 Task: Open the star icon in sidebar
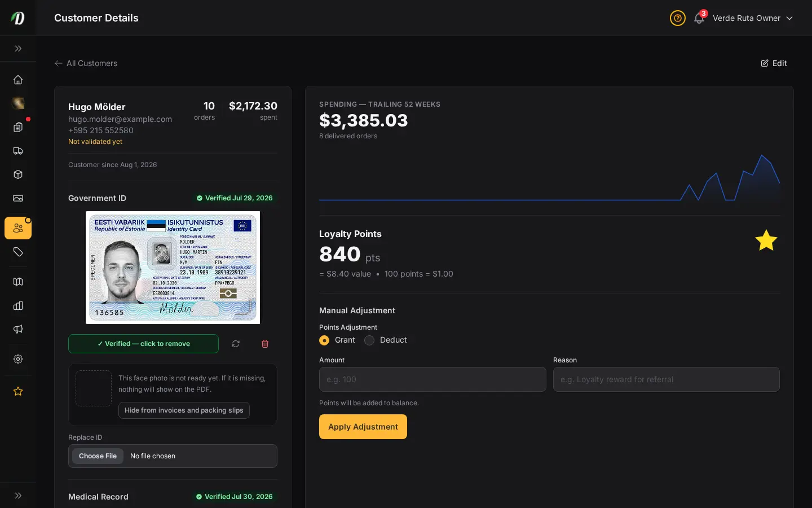pos(18,391)
